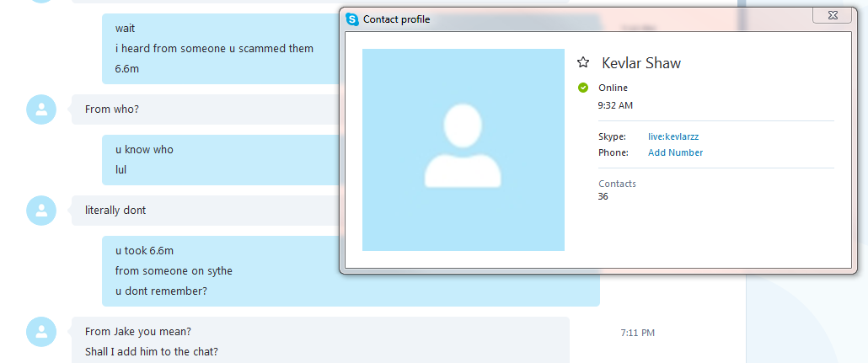
Task: Click the Contacts count "36"
Action: point(603,196)
